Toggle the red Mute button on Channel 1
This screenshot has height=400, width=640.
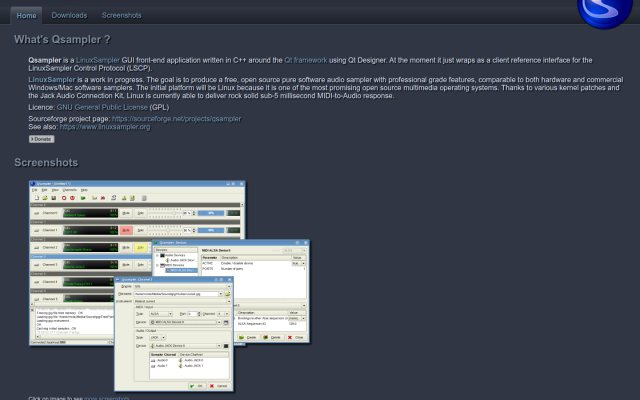click(126, 230)
